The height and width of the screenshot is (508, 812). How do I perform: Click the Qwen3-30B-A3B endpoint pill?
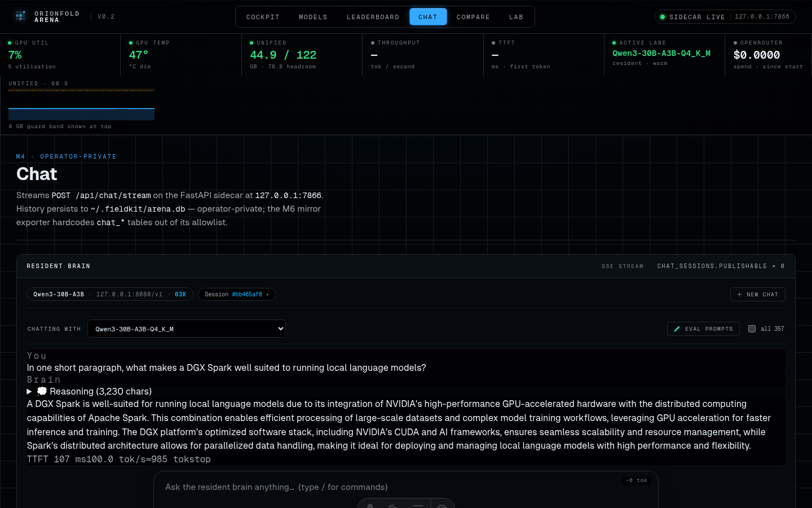(x=110, y=294)
